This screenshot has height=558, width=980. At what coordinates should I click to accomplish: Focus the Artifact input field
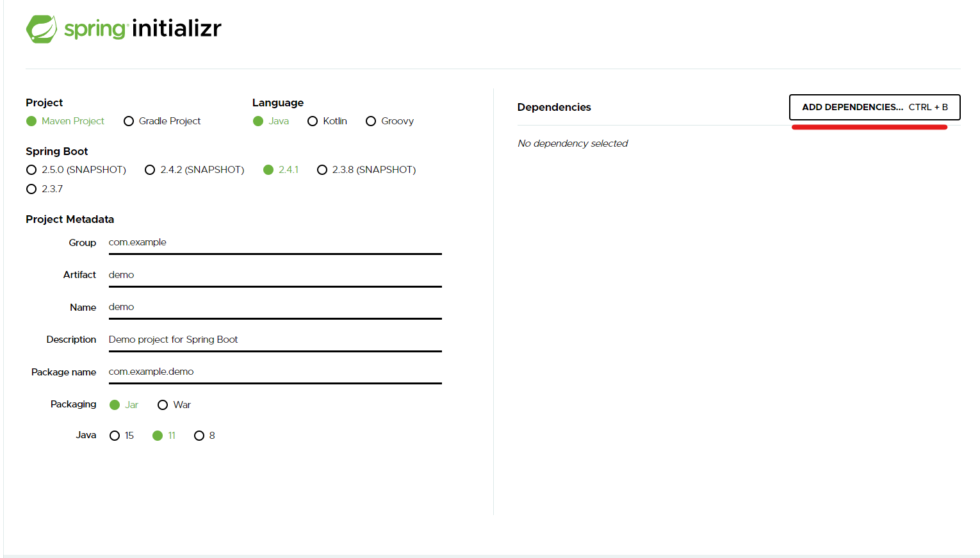(275, 275)
